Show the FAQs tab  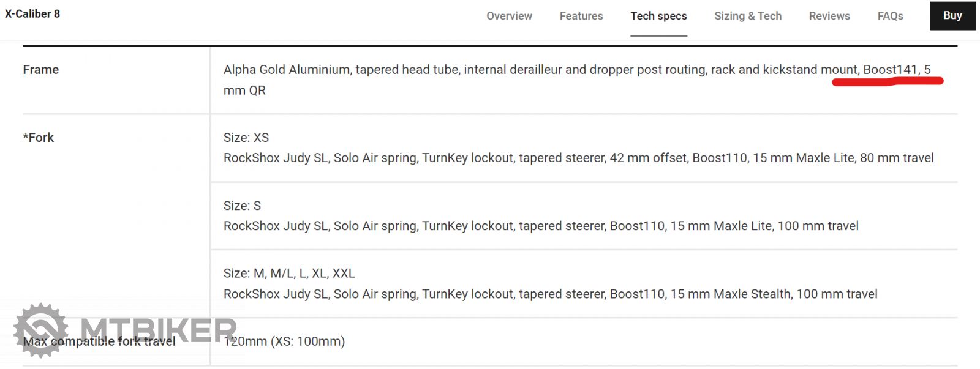pos(890,16)
